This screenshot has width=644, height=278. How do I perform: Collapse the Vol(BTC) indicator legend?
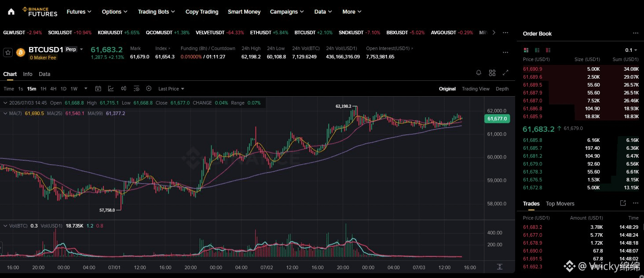point(4,226)
